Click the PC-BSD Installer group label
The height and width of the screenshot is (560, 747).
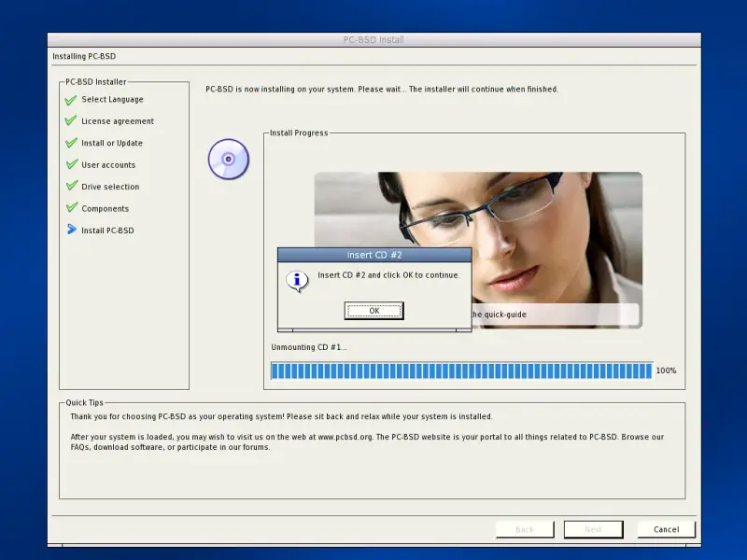96,82
